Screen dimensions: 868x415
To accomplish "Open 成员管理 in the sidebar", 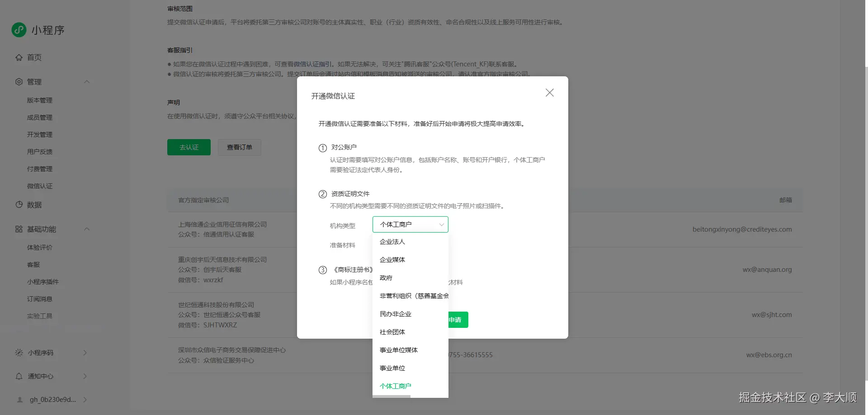I will (40, 117).
